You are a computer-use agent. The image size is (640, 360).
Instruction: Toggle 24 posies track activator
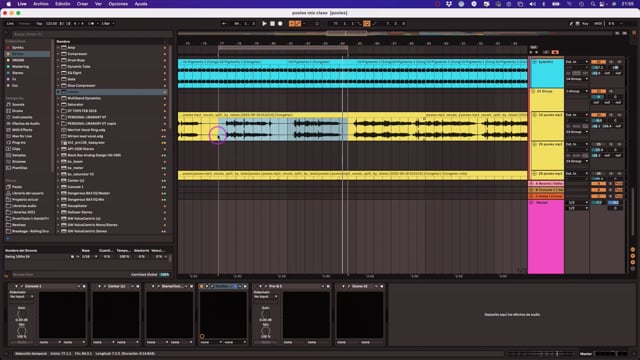598,115
